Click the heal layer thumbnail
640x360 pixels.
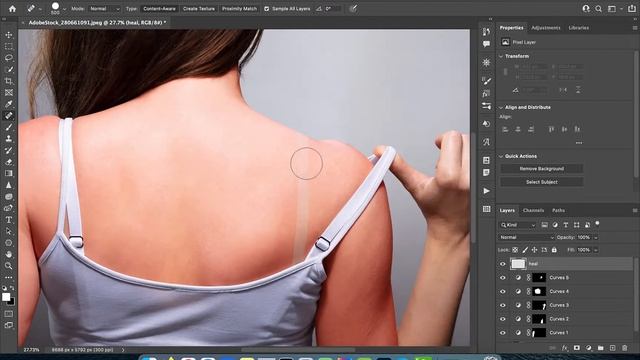(x=518, y=264)
